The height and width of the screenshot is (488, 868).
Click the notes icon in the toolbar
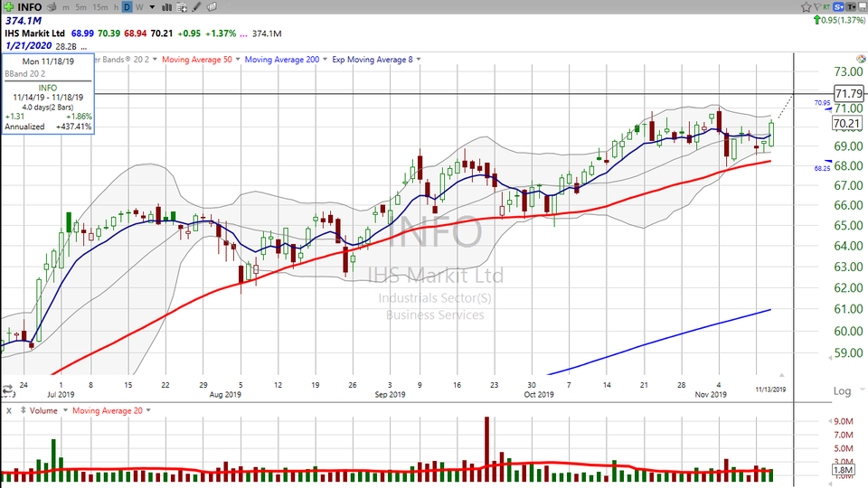tap(212, 7)
